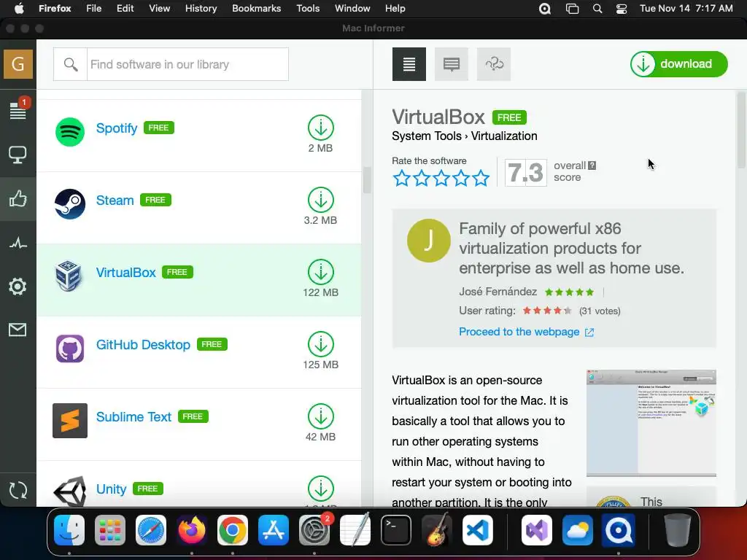The image size is (747, 560).
Task: Click the 7.3 overall score value
Action: 525,172
